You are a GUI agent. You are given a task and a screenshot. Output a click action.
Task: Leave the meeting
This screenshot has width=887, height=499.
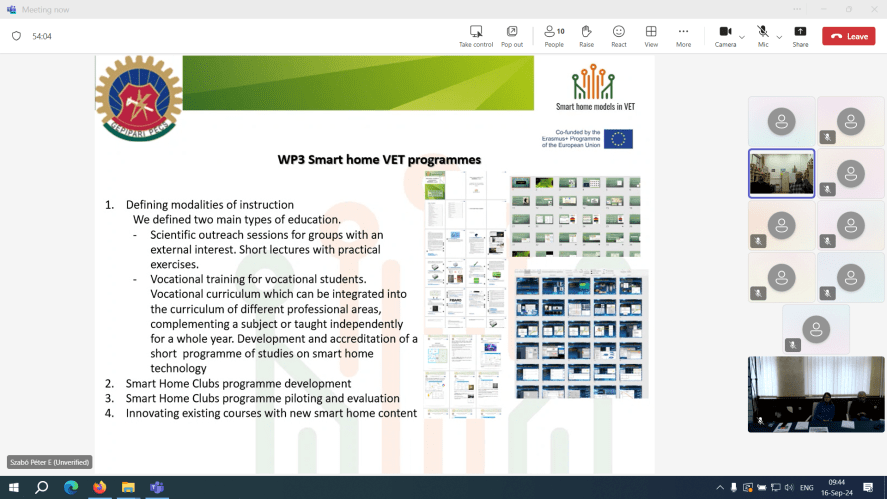849,36
